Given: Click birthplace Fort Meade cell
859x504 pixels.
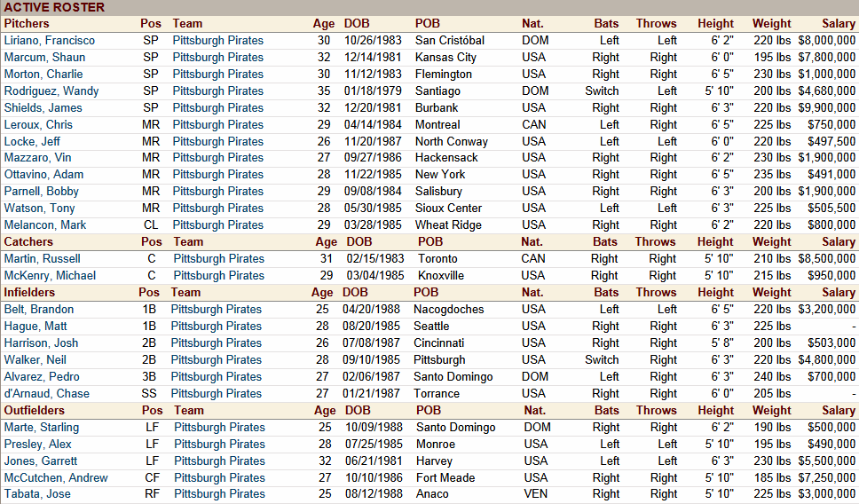Looking at the screenshot, I should 445,478.
